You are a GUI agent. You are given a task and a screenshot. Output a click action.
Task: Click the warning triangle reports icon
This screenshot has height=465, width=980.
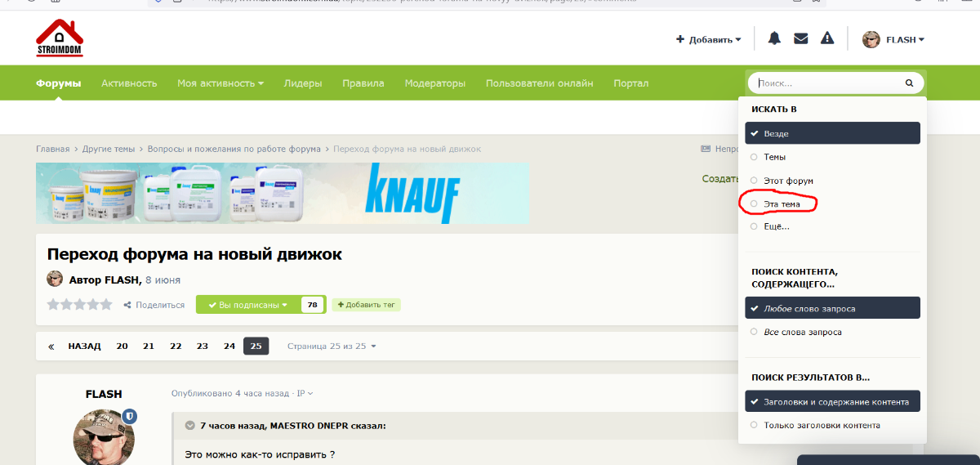827,38
